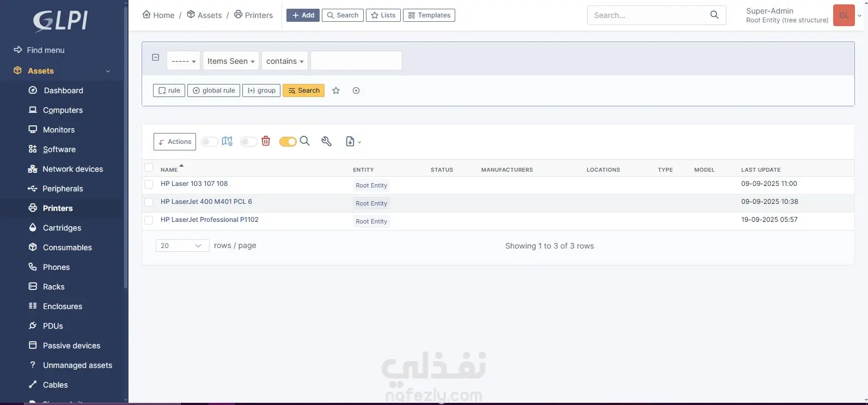The height and width of the screenshot is (405, 868).
Task: Select Cables in the sidebar
Action: (x=56, y=385)
